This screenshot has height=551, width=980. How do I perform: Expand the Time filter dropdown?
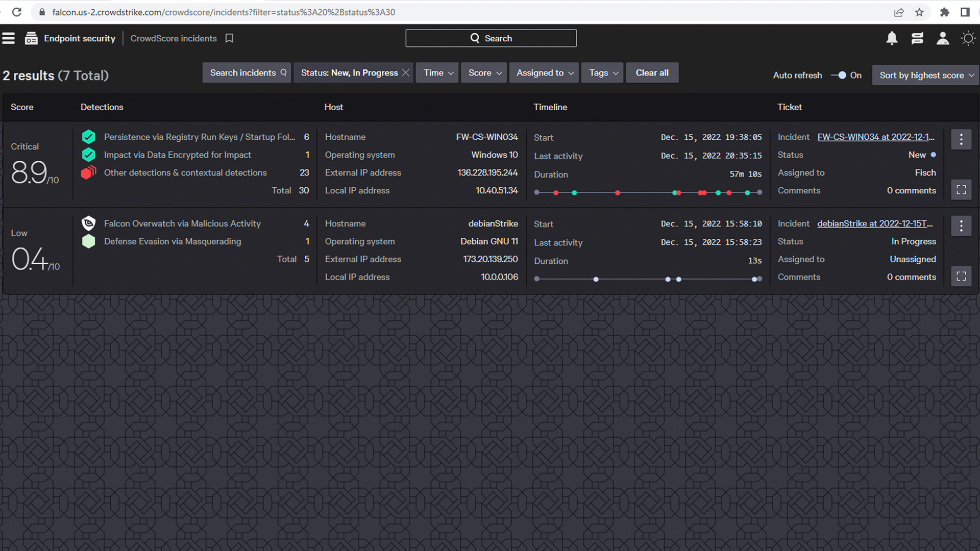pyautogui.click(x=437, y=73)
